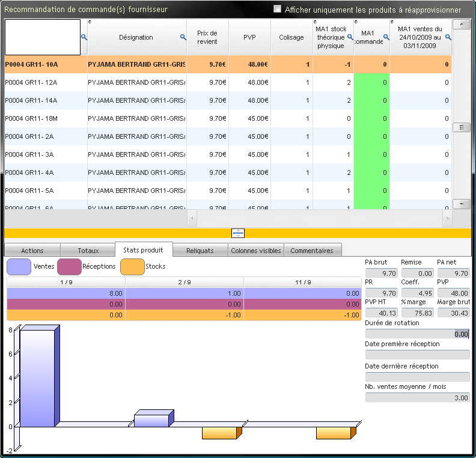Open the Totaux tab
Screen dimensions: 476x458
coord(88,251)
